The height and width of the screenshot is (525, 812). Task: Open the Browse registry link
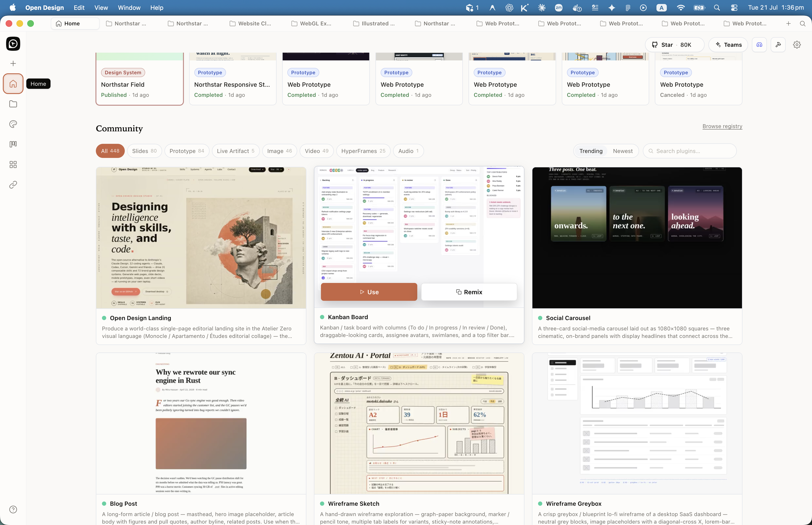click(x=722, y=126)
